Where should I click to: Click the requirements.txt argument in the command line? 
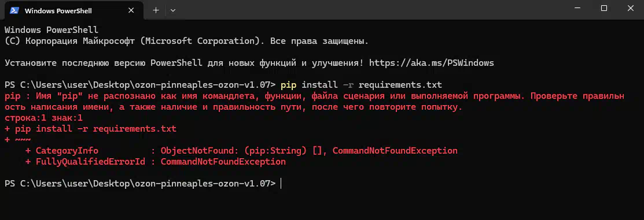400,85
